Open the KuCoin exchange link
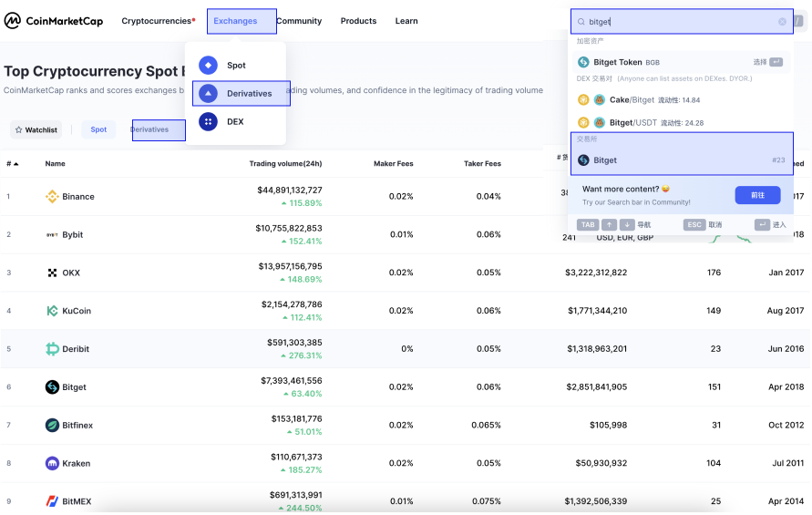Screen dimensions: 812x515 pos(77,311)
